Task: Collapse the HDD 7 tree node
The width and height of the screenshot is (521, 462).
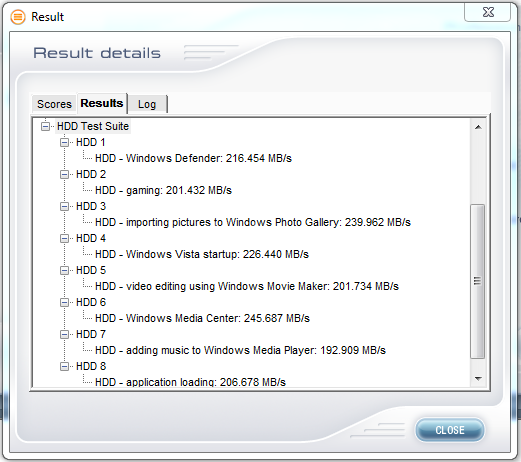Action: pos(64,334)
